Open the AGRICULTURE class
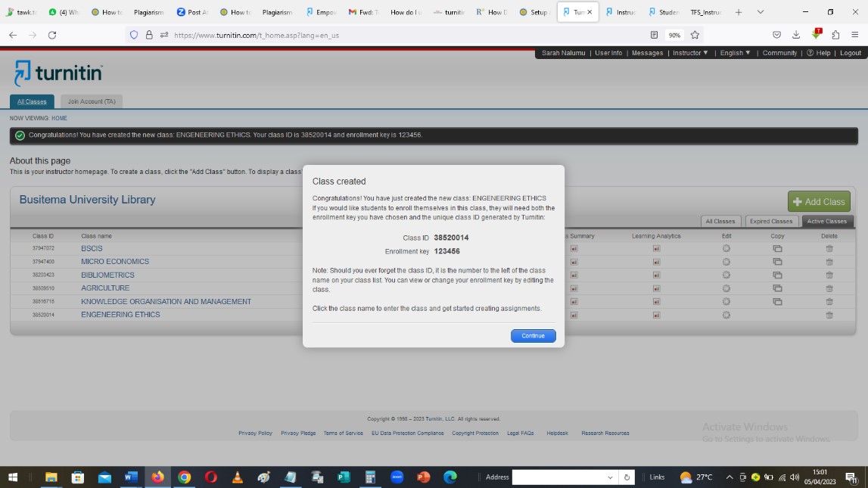 click(x=105, y=288)
